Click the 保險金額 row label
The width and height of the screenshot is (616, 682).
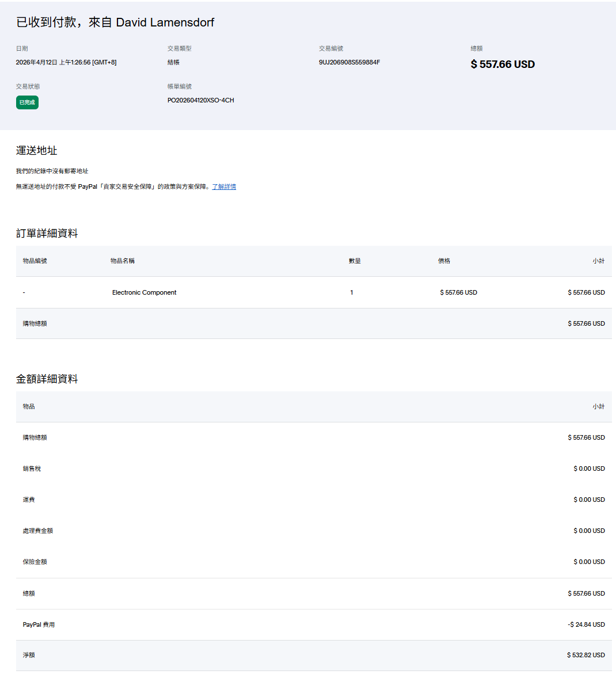point(35,562)
